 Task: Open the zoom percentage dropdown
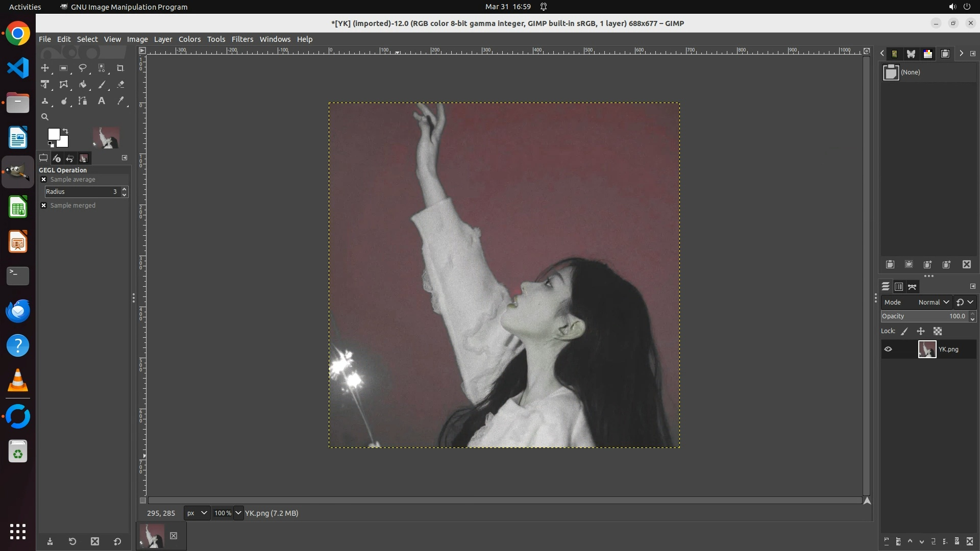[238, 513]
